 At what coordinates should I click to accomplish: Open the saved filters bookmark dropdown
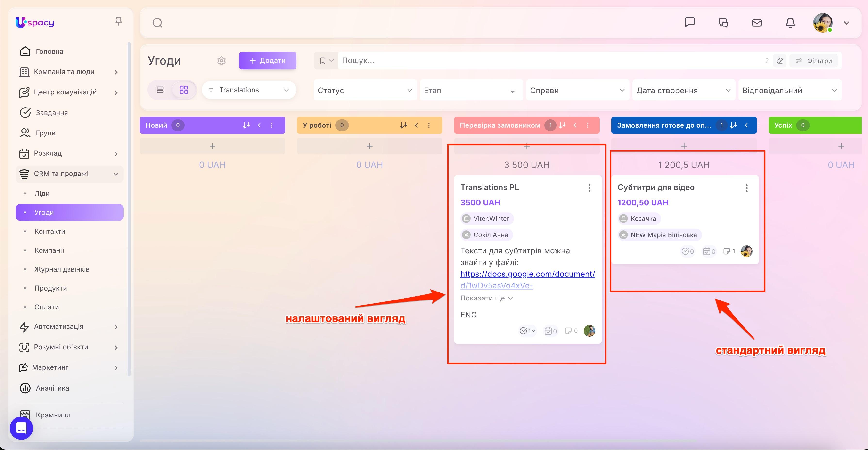click(326, 61)
